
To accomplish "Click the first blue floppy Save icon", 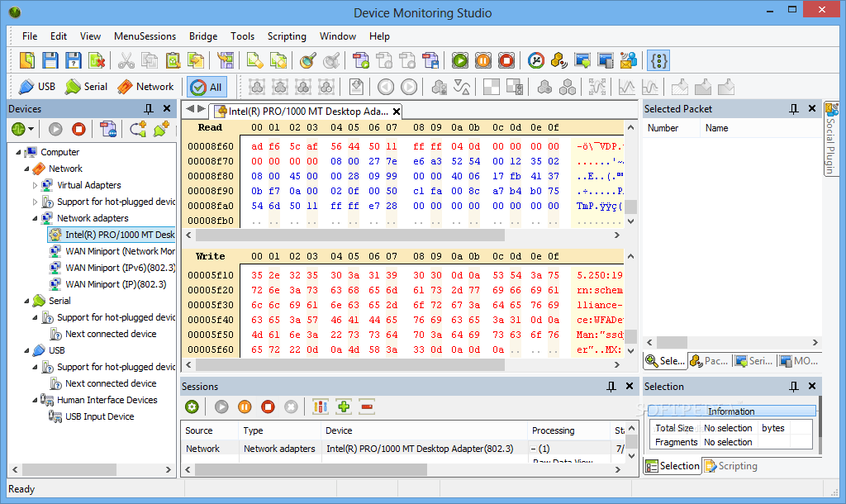I will click(x=50, y=60).
